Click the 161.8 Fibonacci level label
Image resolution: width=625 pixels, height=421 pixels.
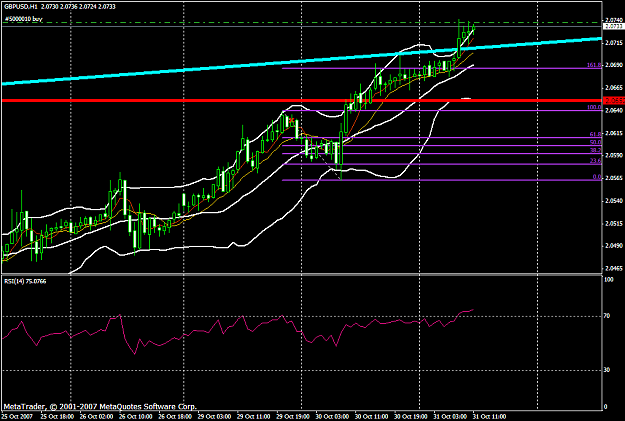pos(594,65)
